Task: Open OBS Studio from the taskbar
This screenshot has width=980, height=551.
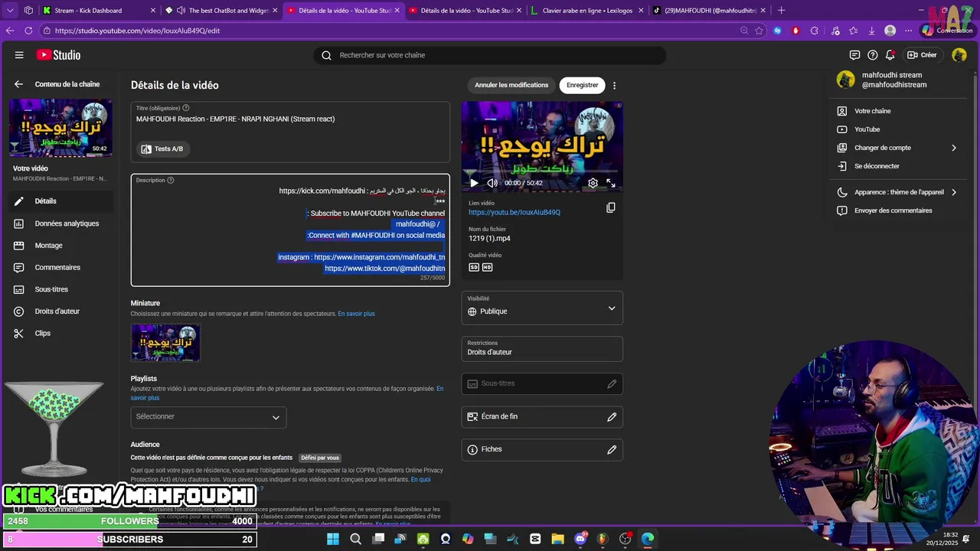Action: 626,539
